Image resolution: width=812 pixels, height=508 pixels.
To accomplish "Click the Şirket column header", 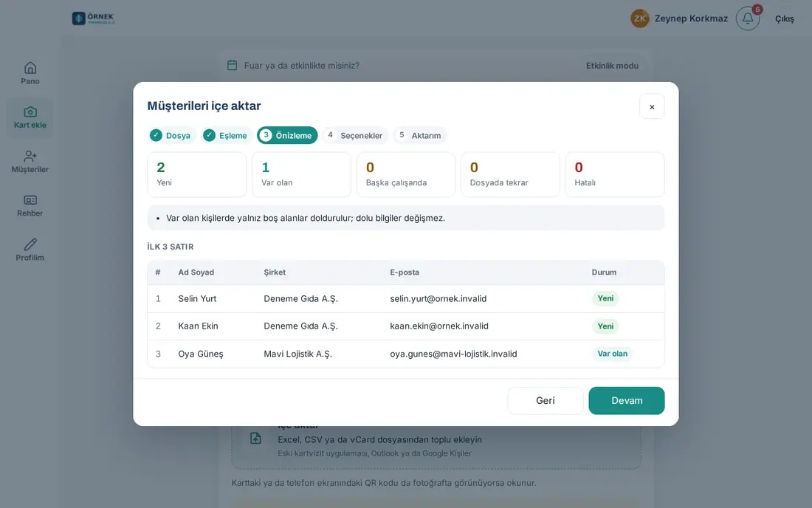I will pos(275,272).
